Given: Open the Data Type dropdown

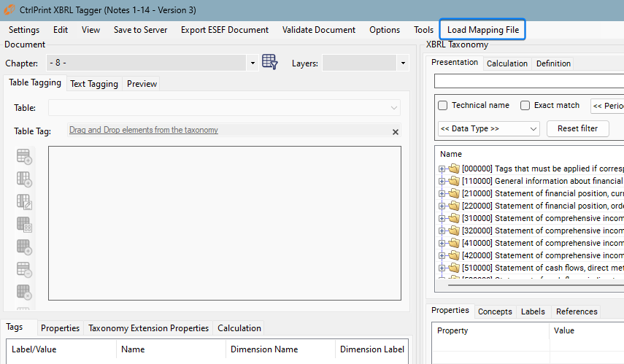Looking at the screenshot, I should click(488, 128).
